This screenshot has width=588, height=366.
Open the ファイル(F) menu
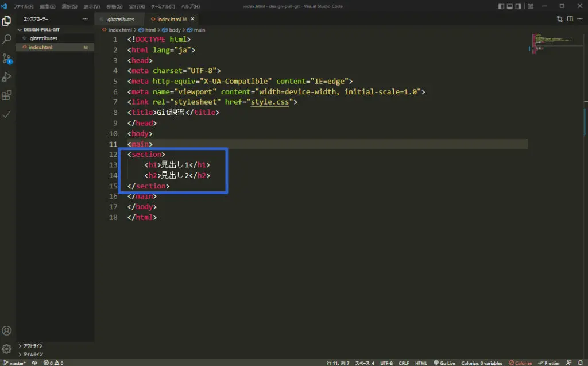[x=24, y=6]
